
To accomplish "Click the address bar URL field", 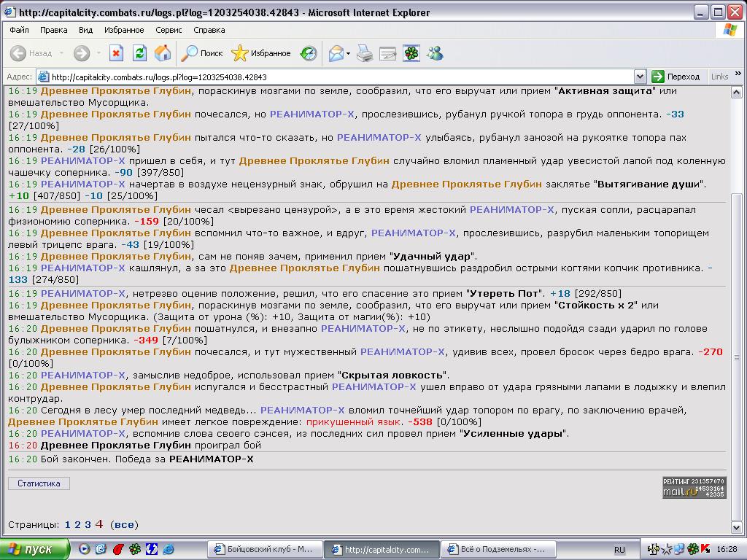I will (336, 77).
